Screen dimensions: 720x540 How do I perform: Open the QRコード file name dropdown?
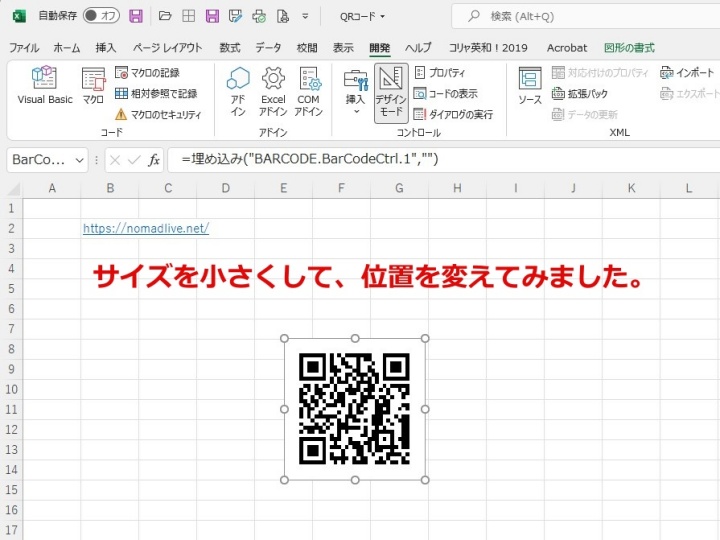click(x=362, y=17)
